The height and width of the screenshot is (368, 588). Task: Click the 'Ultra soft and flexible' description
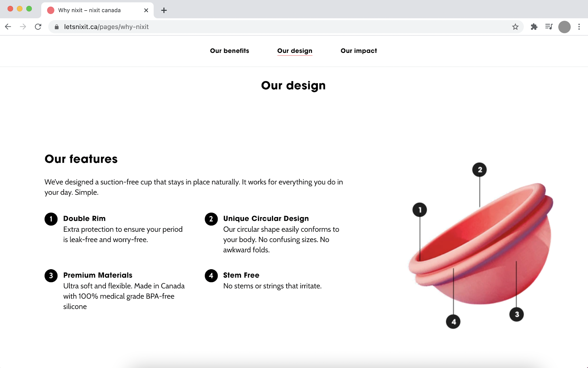124,296
